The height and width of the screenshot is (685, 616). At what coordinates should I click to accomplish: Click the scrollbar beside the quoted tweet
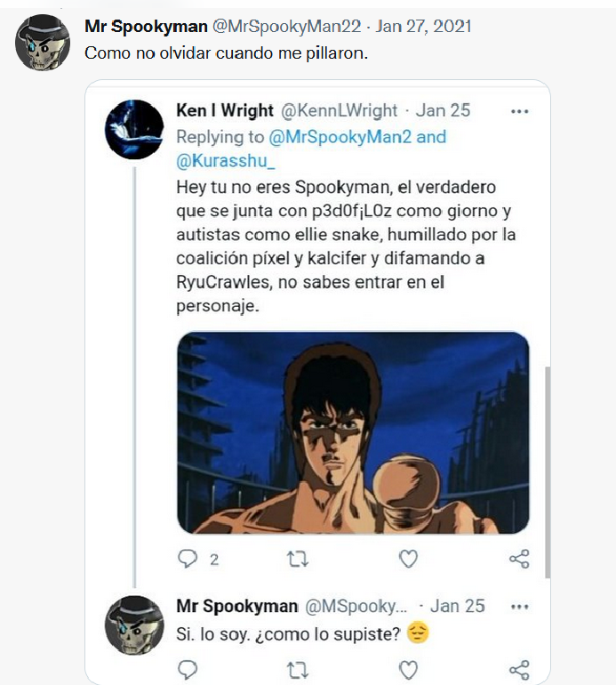tap(548, 471)
